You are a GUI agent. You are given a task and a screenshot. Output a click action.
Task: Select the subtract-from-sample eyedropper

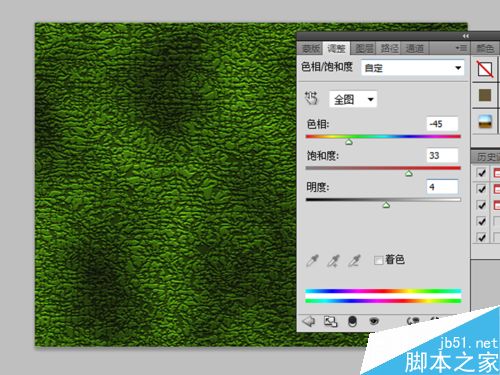coord(354,260)
